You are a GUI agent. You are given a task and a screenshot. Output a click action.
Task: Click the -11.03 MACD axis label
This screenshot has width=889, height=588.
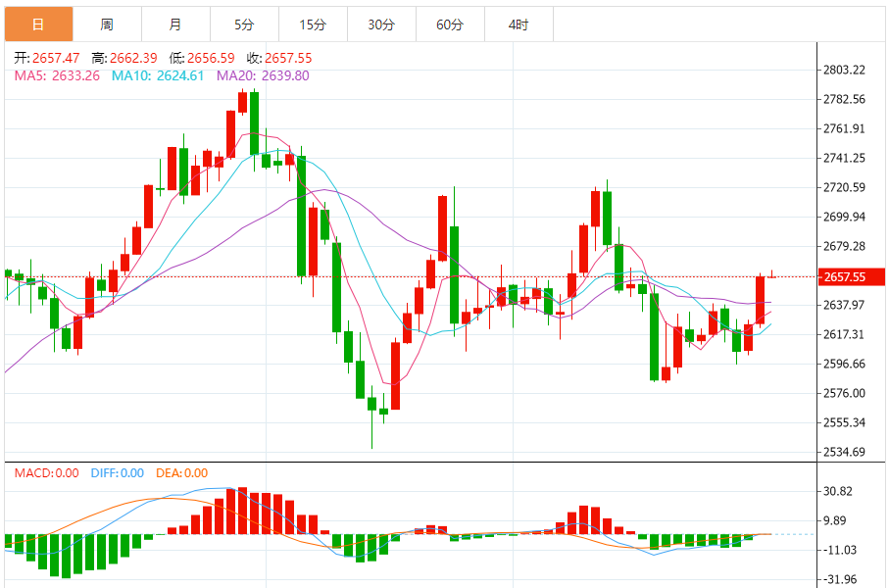(x=840, y=550)
